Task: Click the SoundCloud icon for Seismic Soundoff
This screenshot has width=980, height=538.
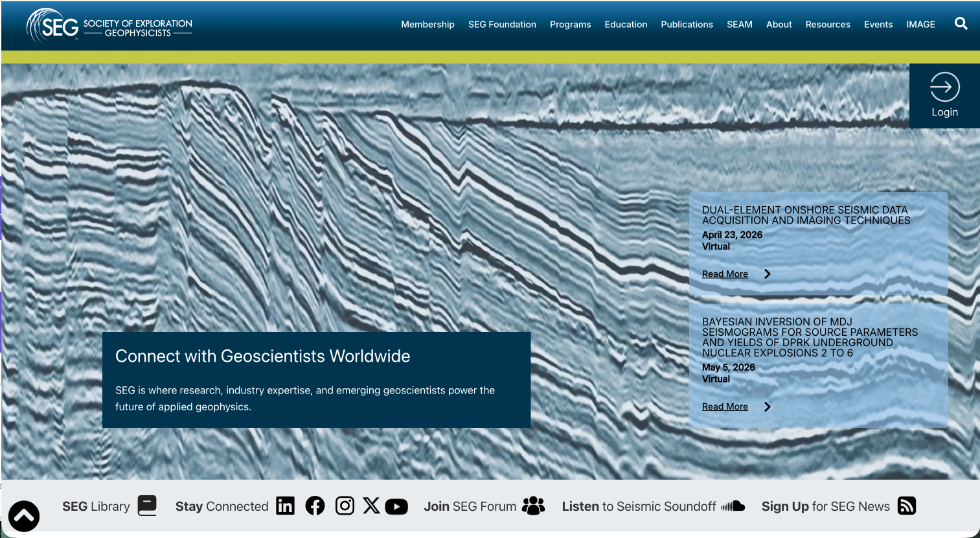Action: 733,506
